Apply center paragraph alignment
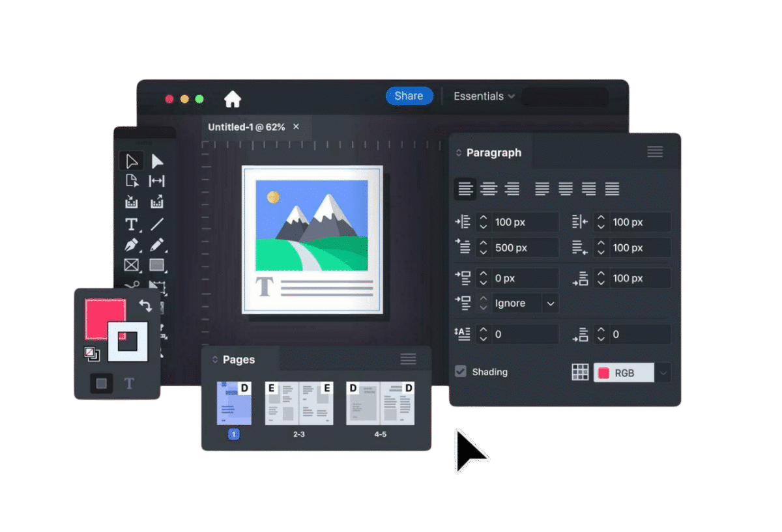The height and width of the screenshot is (532, 782). point(489,189)
